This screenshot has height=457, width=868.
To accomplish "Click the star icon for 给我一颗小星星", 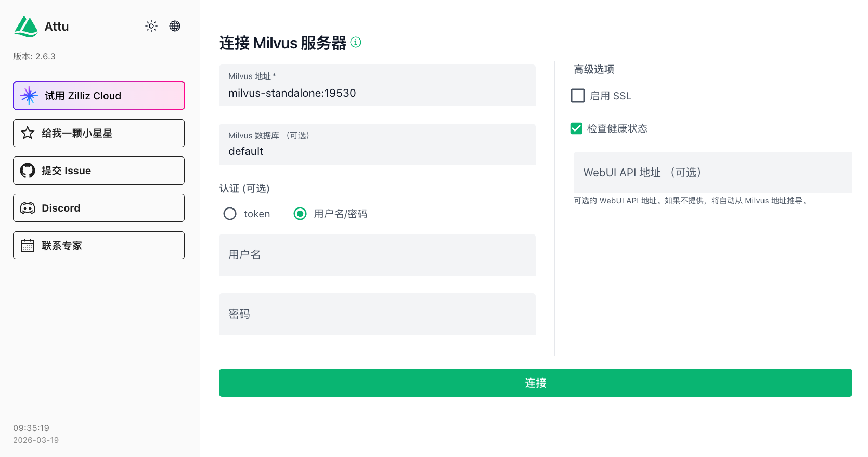I will click(28, 133).
